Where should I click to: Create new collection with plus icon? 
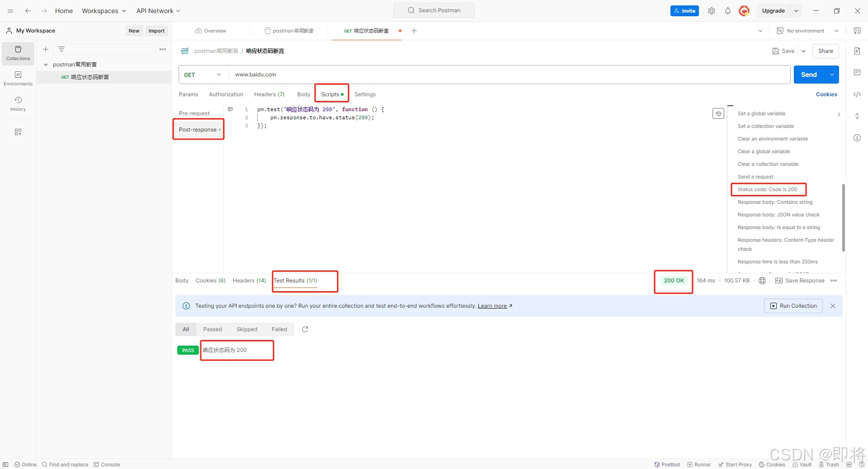[x=46, y=49]
